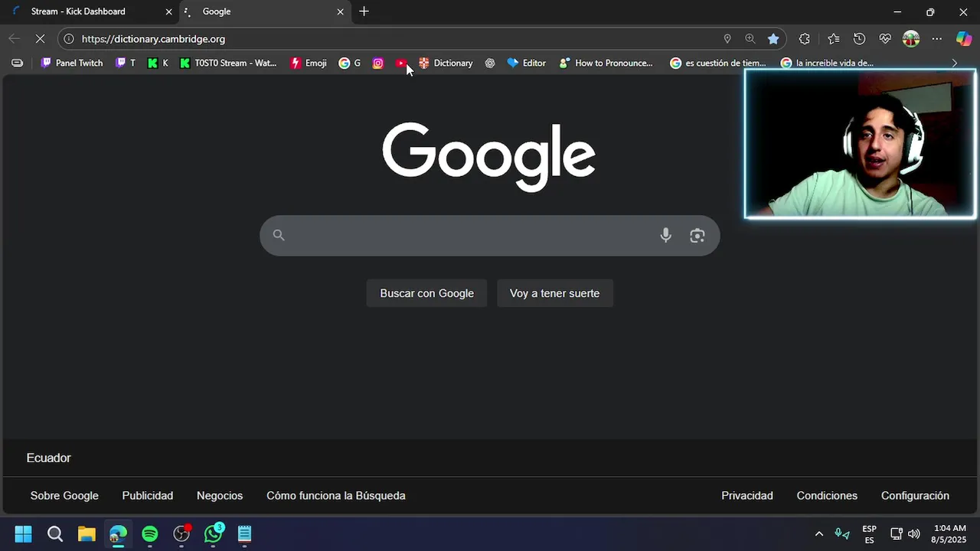Click the Google logo
Image resolution: width=980 pixels, height=551 pixels.
[x=489, y=156]
